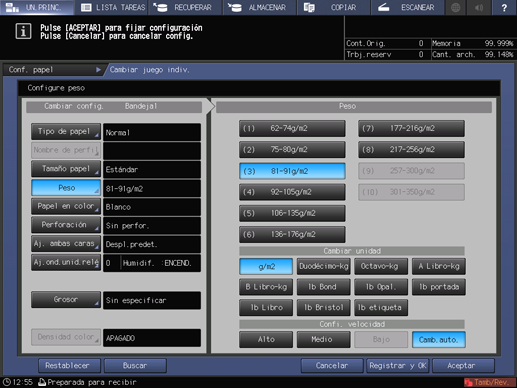The height and width of the screenshot is (388, 517).
Task: Set speed to Medio
Action: coord(324,339)
